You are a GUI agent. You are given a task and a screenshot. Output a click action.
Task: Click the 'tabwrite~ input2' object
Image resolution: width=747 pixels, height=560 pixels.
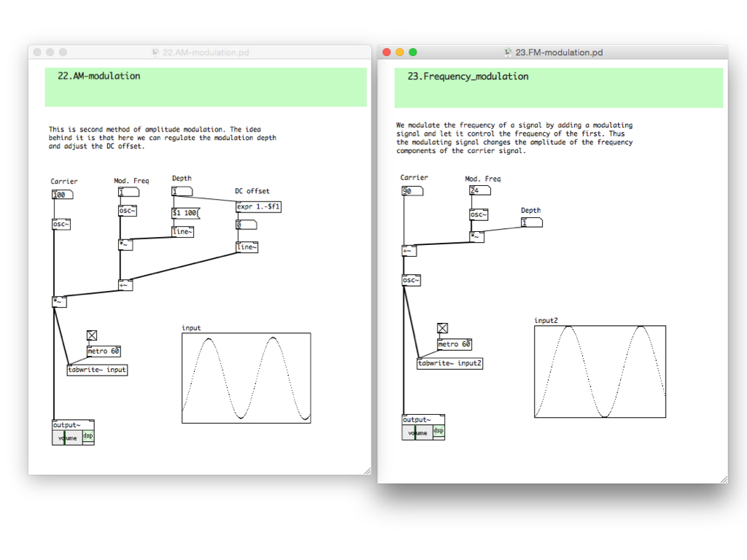449,363
